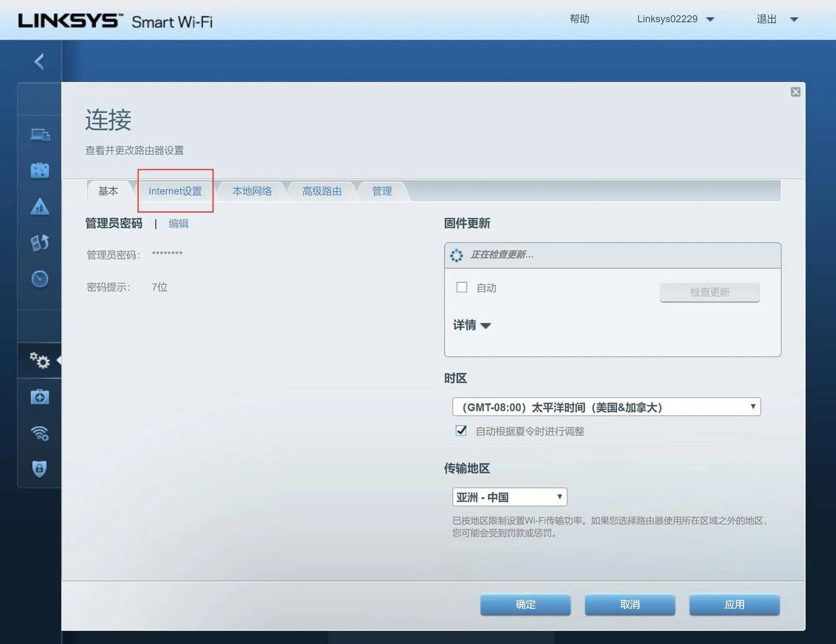Open Media Prioritization in the sidebar
The image size is (836, 644).
[x=39, y=242]
